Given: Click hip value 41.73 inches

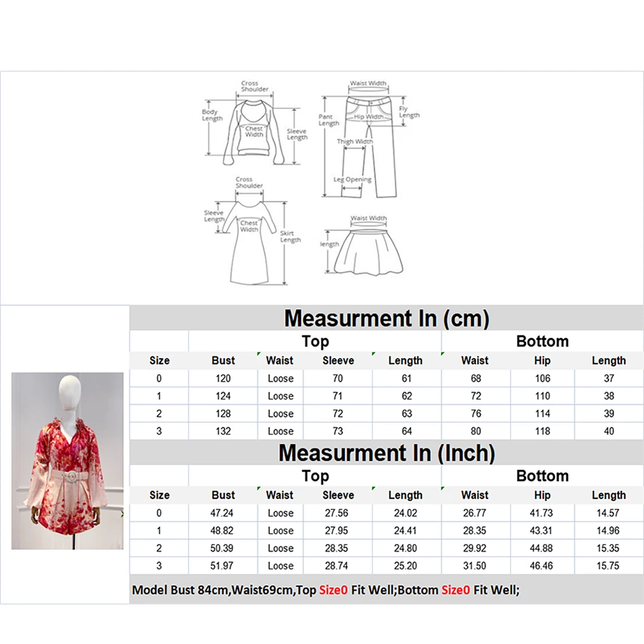Looking at the screenshot, I should coord(541,513).
